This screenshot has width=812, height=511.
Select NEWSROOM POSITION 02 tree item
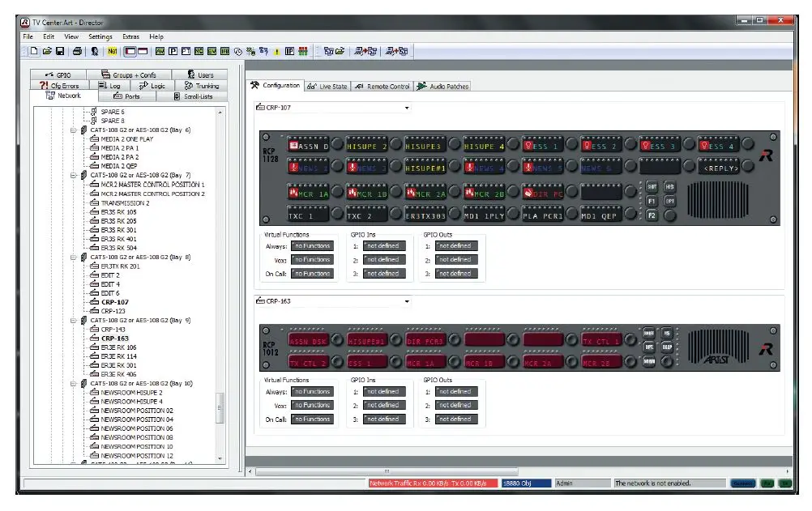click(x=137, y=411)
